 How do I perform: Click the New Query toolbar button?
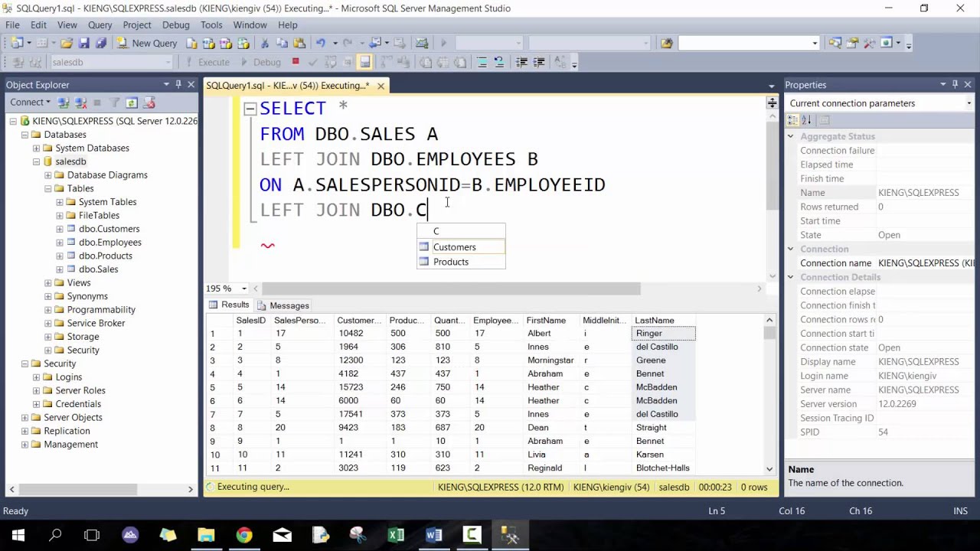pos(146,44)
